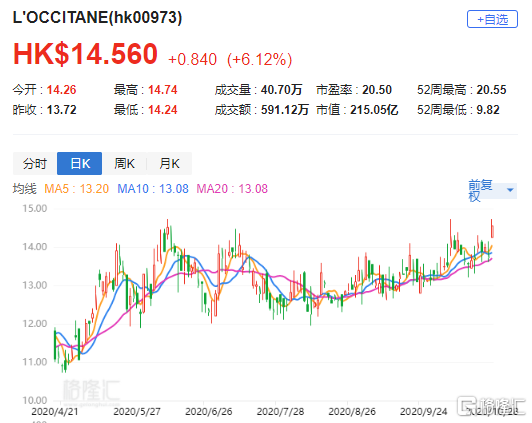Click the MA5 : 13.20 indicator label
Screen dimensions: 532x423
[x=77, y=189]
